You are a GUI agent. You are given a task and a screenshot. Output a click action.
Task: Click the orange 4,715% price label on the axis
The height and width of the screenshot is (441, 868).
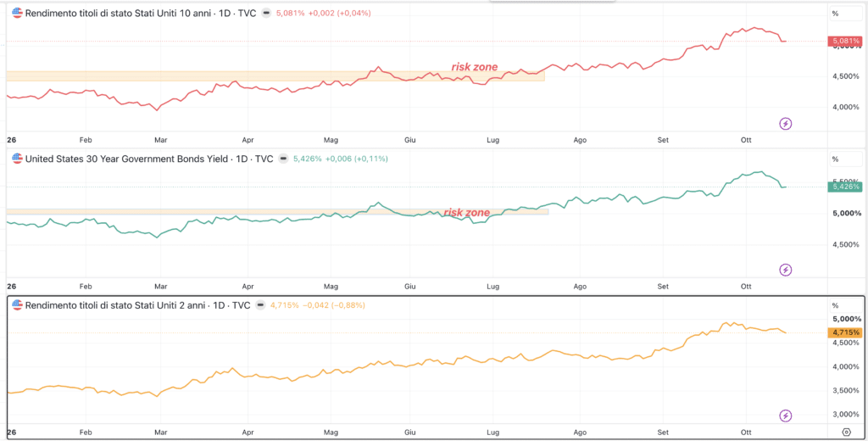point(845,332)
